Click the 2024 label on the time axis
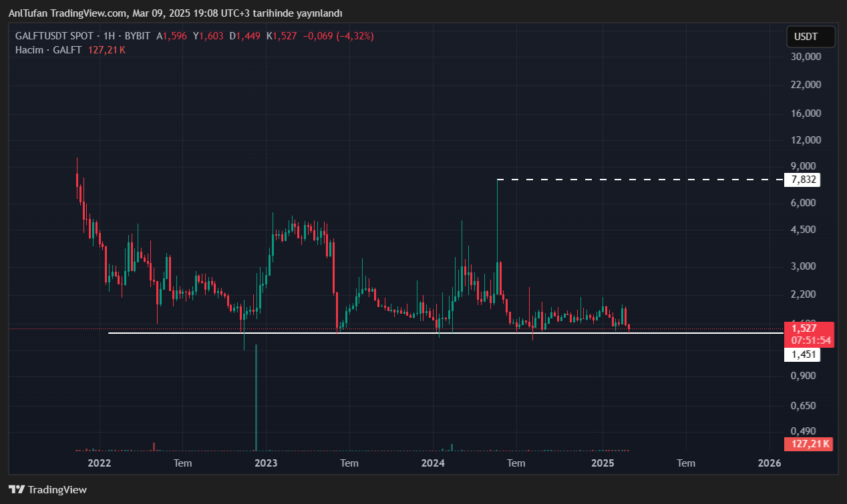 point(434,463)
